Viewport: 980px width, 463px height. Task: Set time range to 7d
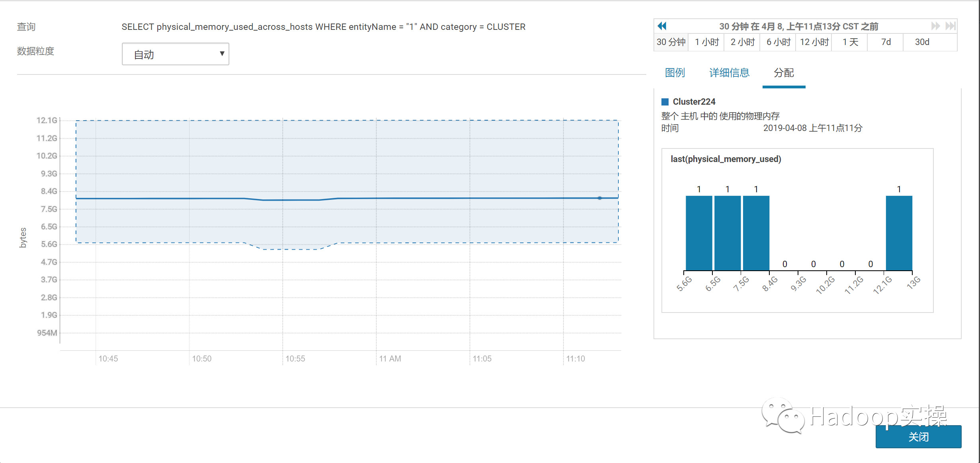[x=886, y=42]
